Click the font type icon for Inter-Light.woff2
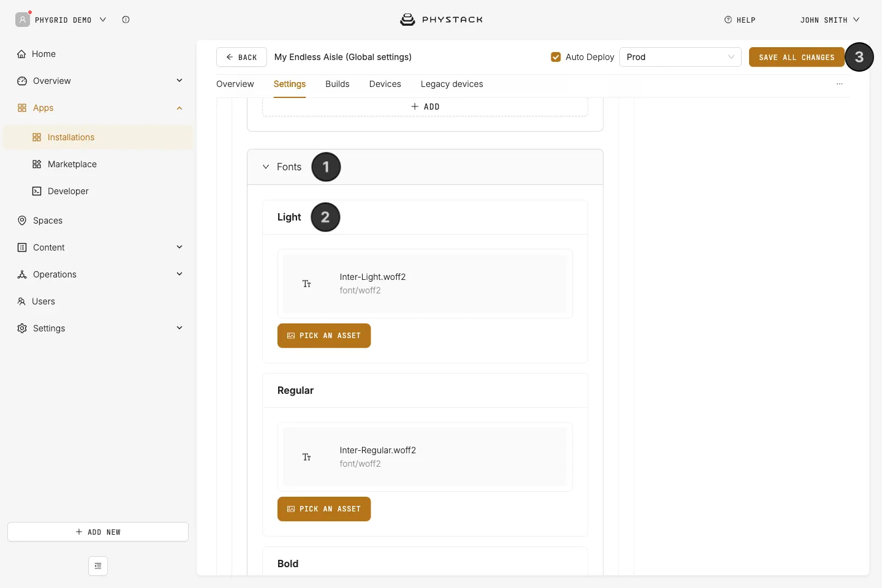This screenshot has width=882, height=588. tap(307, 284)
